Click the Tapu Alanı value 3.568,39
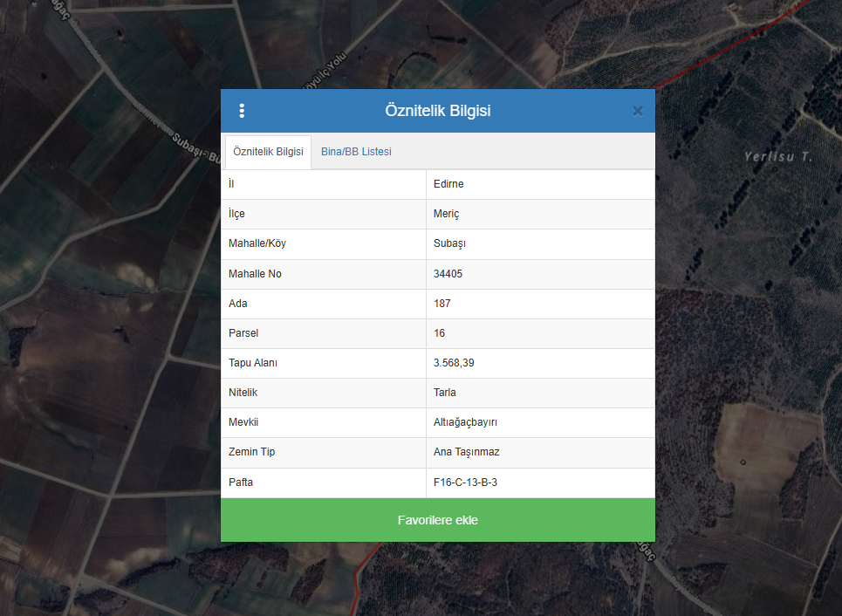Screen dimensions: 842x616 point(454,363)
